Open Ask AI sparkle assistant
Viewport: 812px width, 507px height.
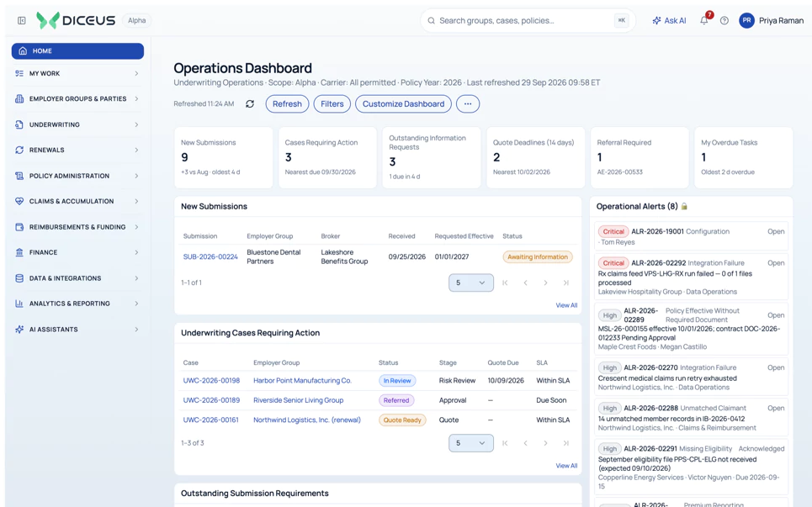pyautogui.click(x=669, y=21)
